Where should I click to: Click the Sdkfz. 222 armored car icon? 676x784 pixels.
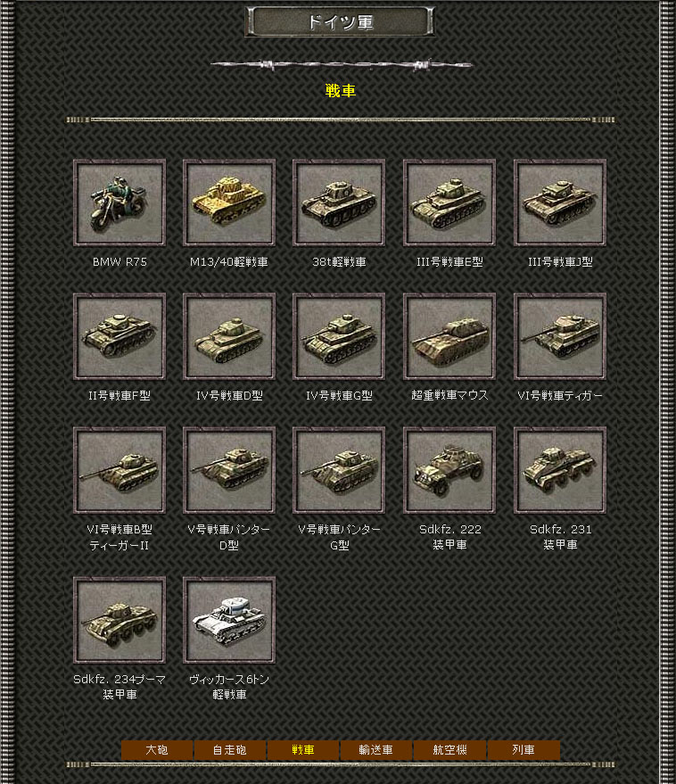point(449,470)
